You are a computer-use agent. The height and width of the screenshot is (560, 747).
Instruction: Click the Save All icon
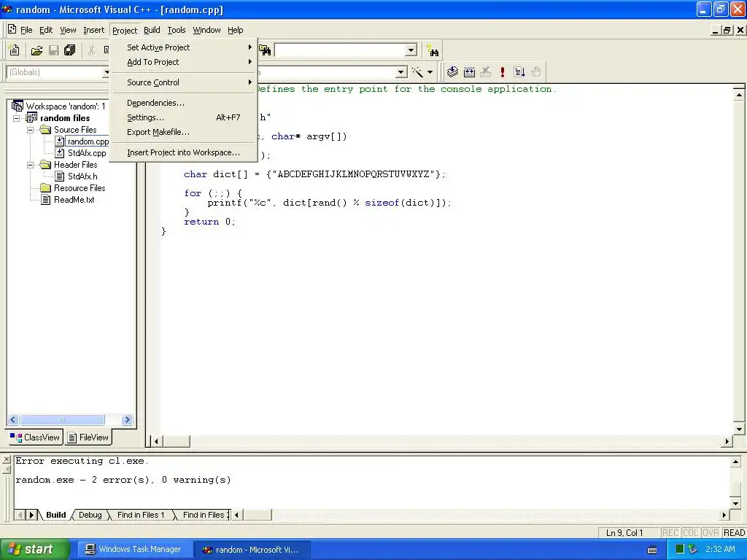click(x=70, y=50)
